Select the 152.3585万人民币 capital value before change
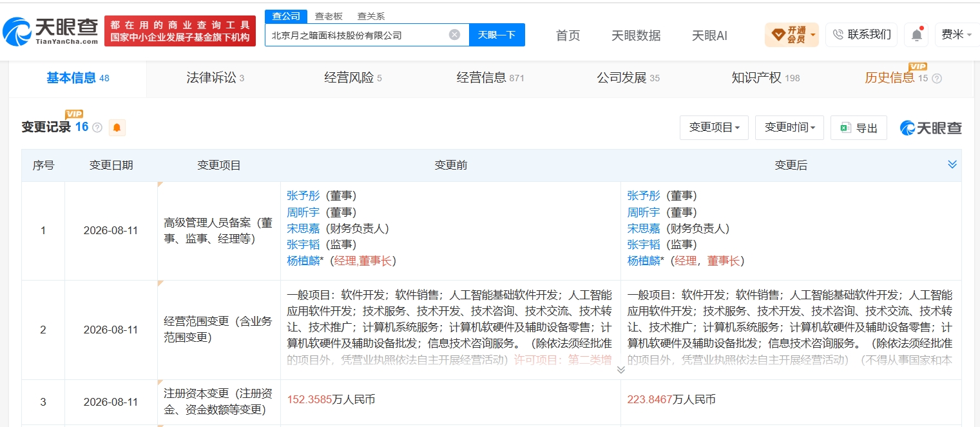The width and height of the screenshot is (980, 427). click(331, 399)
